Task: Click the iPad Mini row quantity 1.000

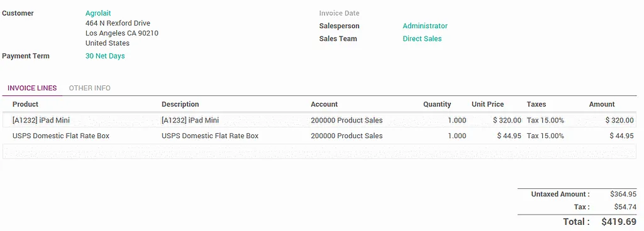Action: click(457, 121)
